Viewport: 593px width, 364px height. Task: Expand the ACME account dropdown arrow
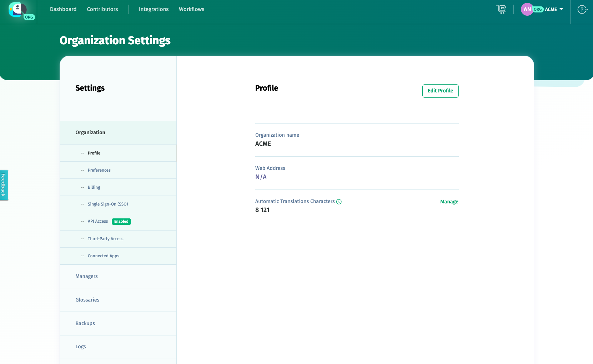click(561, 9)
